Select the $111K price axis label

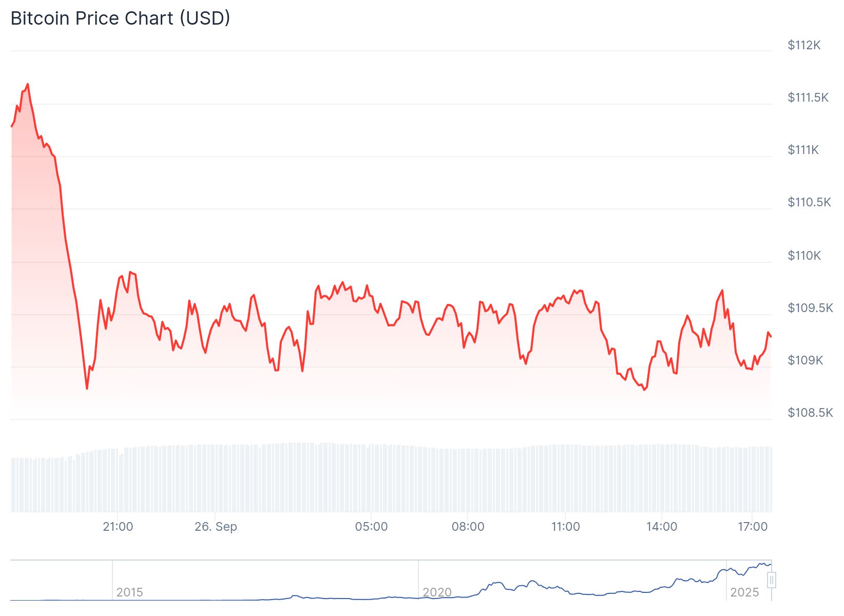(803, 150)
